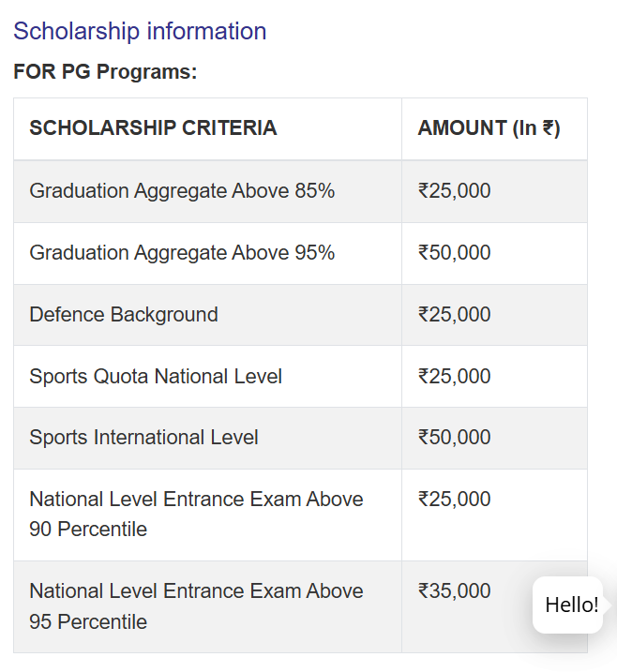This screenshot has width=617, height=672.
Task: Click the SCHOLARSHIP CRITERIA column header
Action: [153, 128]
